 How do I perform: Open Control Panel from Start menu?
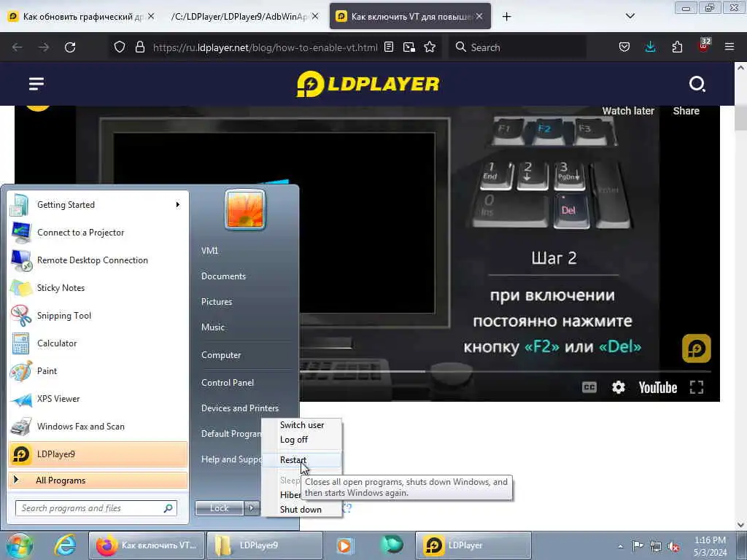[228, 383]
